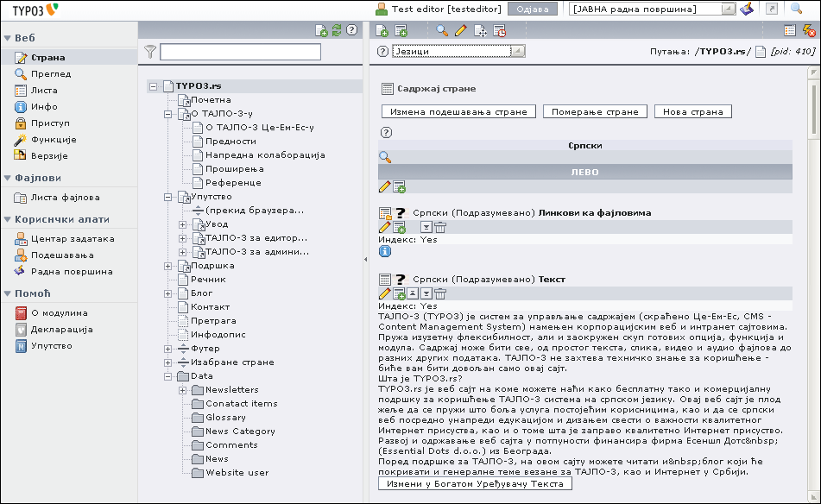
Task: Click Померање стране button
Action: [x=595, y=111]
